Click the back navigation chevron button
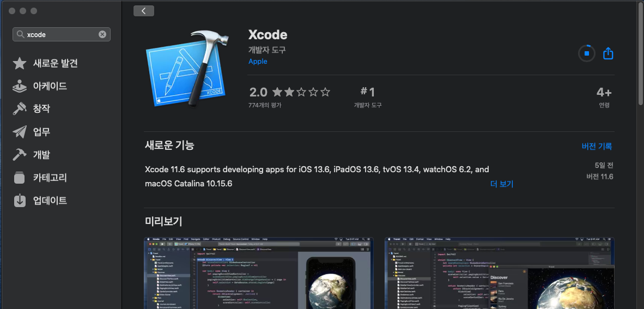The height and width of the screenshot is (309, 644). [144, 11]
